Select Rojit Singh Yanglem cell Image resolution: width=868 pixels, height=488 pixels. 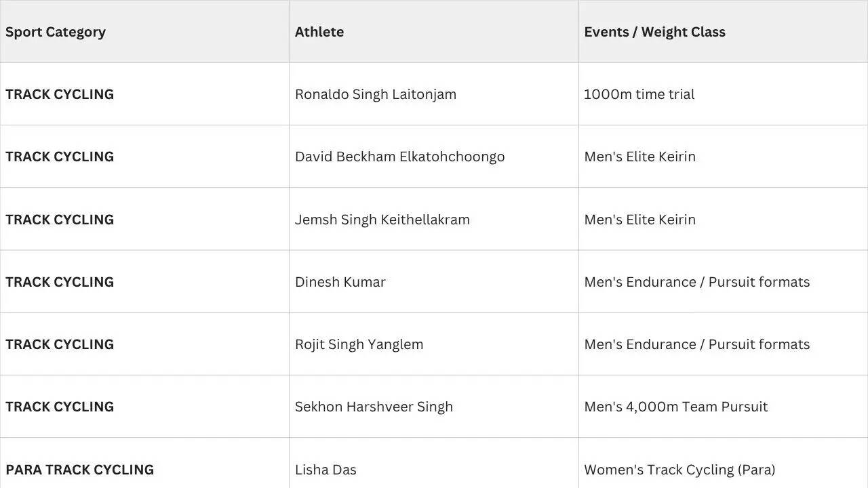coord(434,344)
